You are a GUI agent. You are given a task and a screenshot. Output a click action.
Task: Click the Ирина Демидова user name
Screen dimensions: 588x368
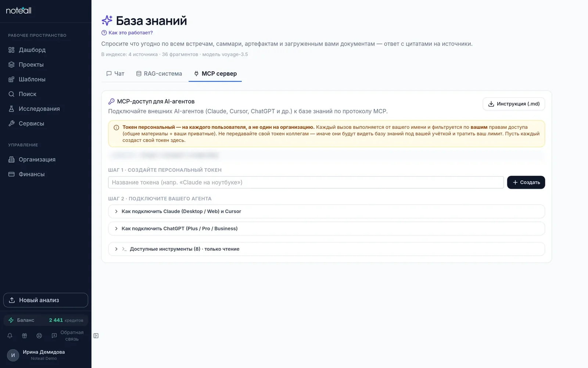click(44, 352)
